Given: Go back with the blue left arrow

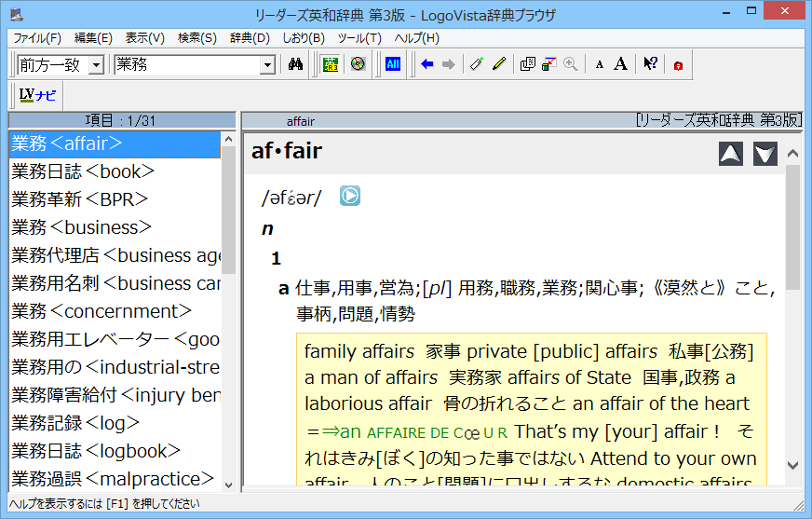Looking at the screenshot, I should tap(427, 64).
